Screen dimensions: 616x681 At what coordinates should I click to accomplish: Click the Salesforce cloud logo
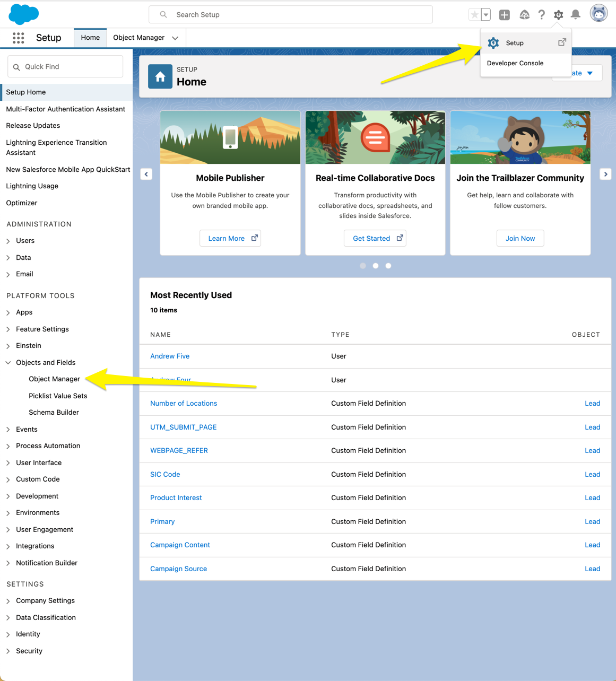tap(23, 14)
